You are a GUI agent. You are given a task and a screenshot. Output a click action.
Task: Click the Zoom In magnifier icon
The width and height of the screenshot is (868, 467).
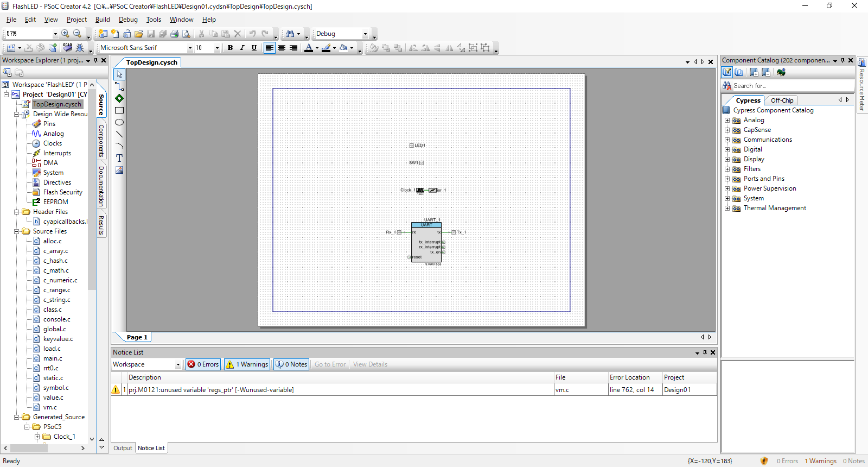[x=65, y=34]
